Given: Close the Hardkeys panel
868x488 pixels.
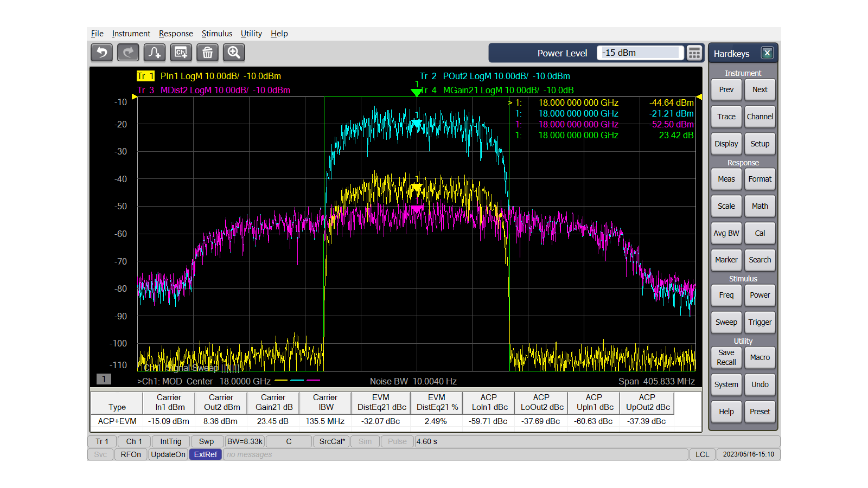Looking at the screenshot, I should coord(767,53).
